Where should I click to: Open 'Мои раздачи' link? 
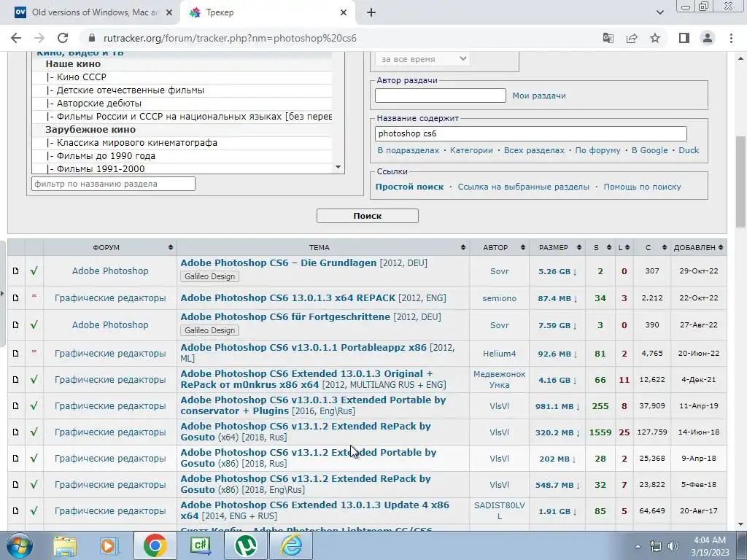tap(539, 96)
